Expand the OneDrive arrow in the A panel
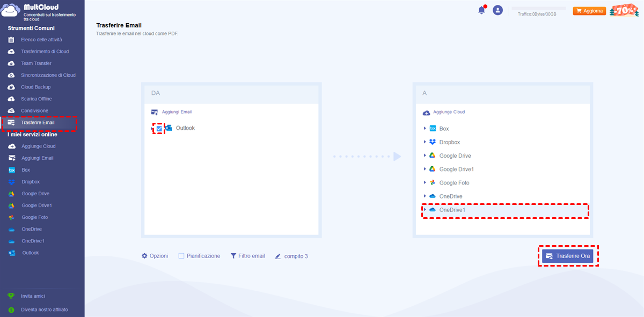Image resolution: width=644 pixels, height=317 pixels. pos(425,196)
